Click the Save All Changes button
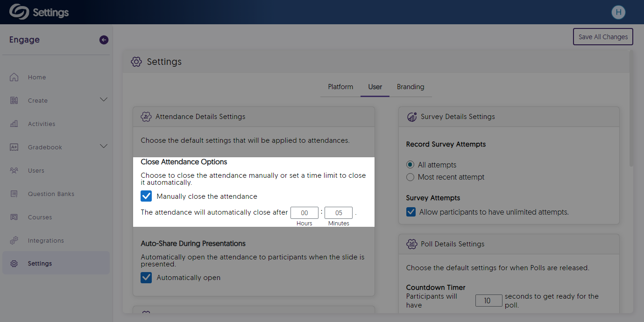This screenshot has width=644, height=322. [603, 37]
